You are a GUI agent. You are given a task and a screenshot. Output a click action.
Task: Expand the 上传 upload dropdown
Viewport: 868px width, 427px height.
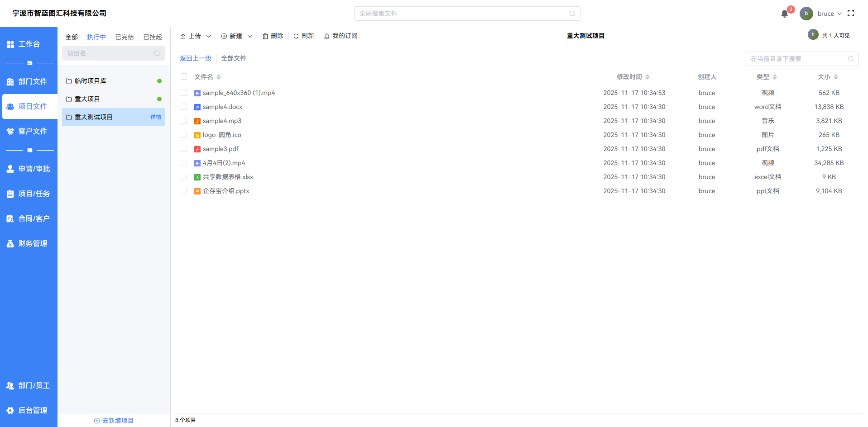pos(209,36)
